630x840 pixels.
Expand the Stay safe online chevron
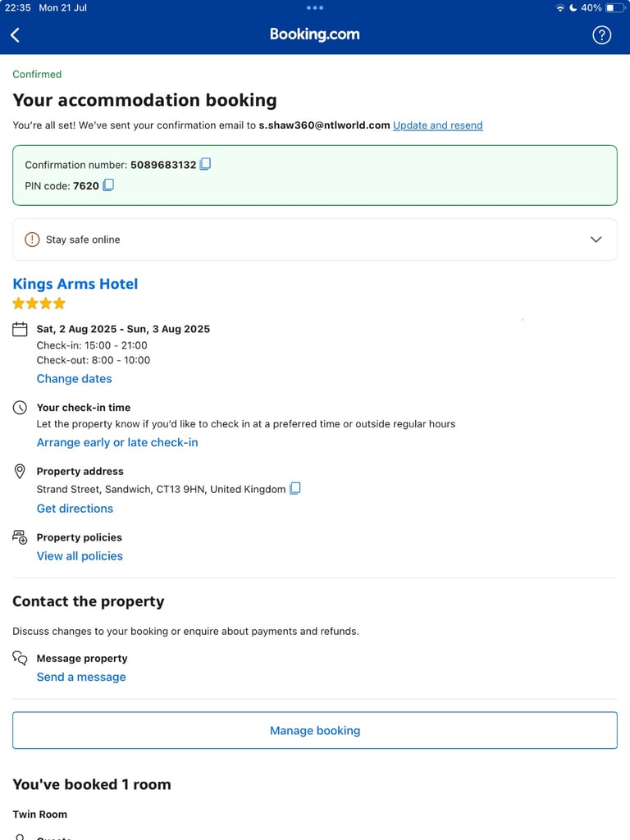click(x=596, y=240)
